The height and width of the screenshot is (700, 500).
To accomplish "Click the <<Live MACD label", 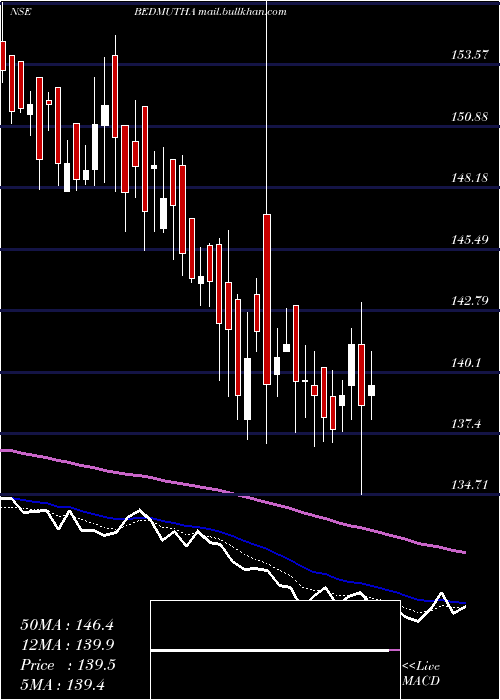I will 421,674.
